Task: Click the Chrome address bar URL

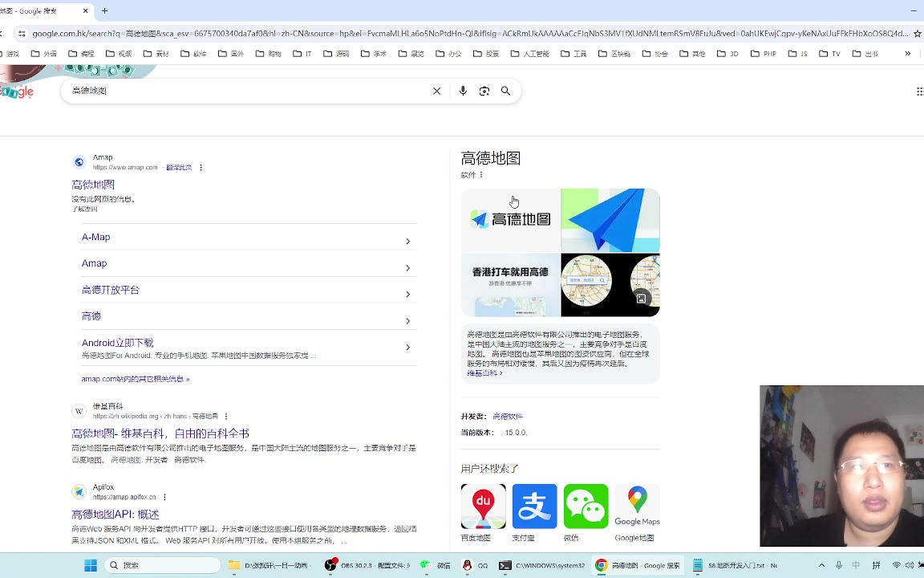Action: [470, 34]
